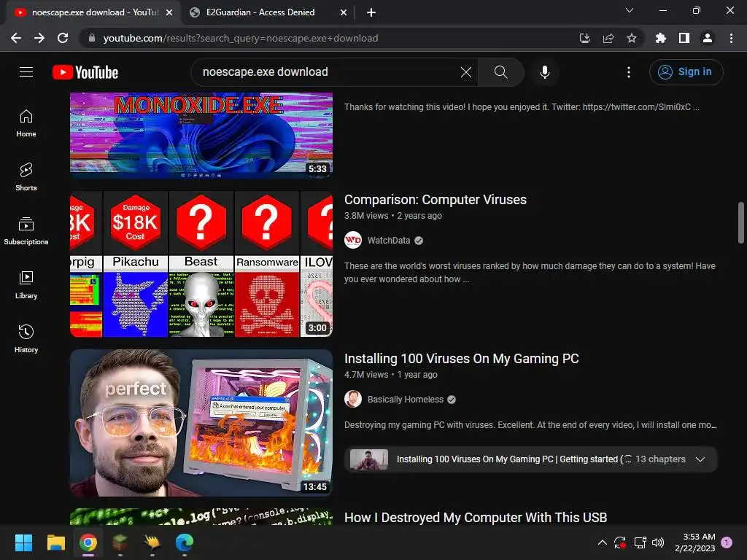Viewport: 747px width, 560px height.
Task: Open the MONOXIDE.EXE video thumbnail
Action: click(201, 135)
